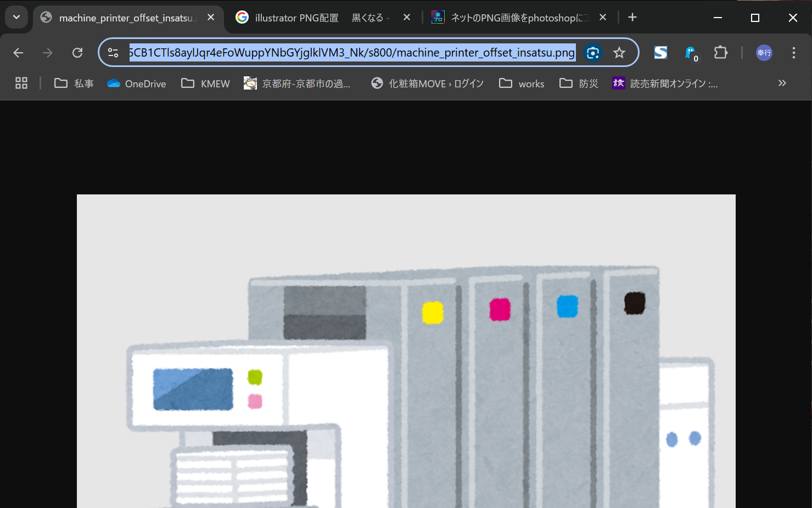Close the illustrator PNG配置 tab
The width and height of the screenshot is (812, 508).
(x=407, y=18)
